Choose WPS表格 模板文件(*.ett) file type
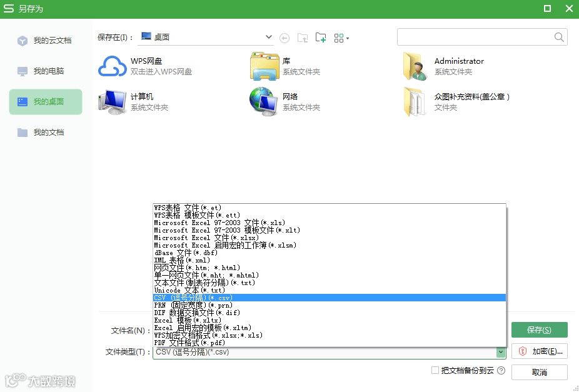Image resolution: width=579 pixels, height=392 pixels. pos(330,215)
